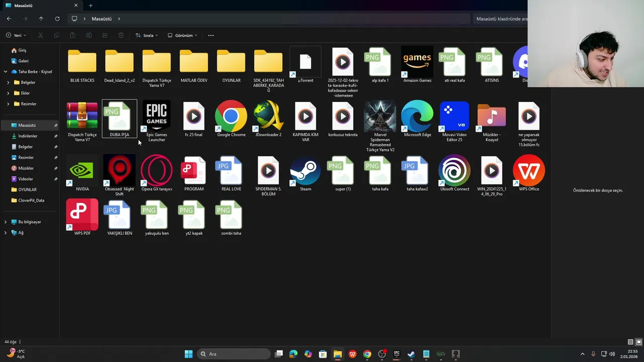Open the Windows Start menu
644x362 pixels.
[188, 354]
